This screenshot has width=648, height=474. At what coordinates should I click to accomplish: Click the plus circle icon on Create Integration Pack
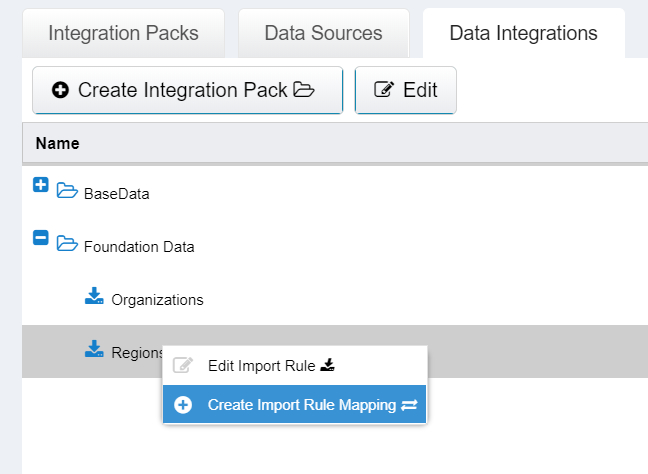[x=60, y=90]
